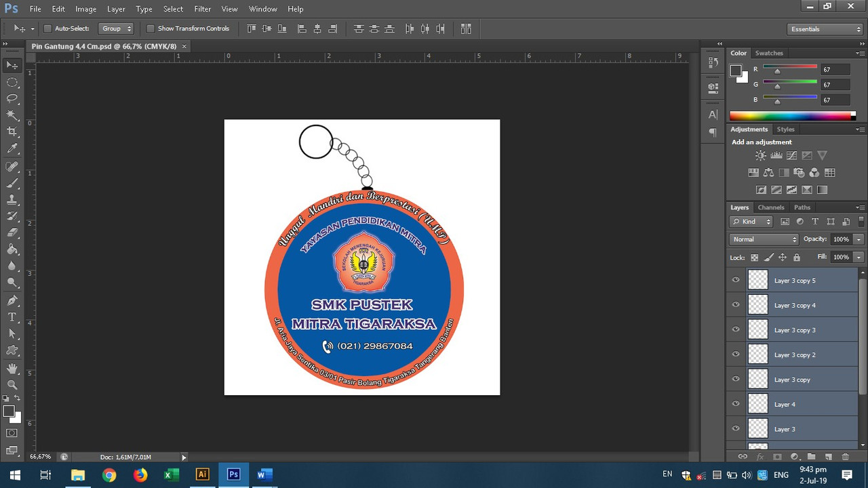Lock transparent pixels toggle
868x488 pixels.
click(754, 258)
